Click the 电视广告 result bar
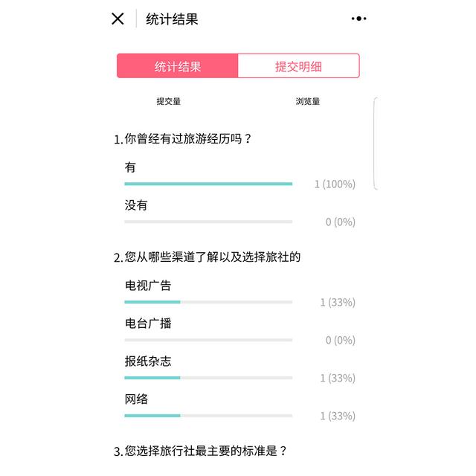The height and width of the screenshot is (476, 476). (208, 302)
